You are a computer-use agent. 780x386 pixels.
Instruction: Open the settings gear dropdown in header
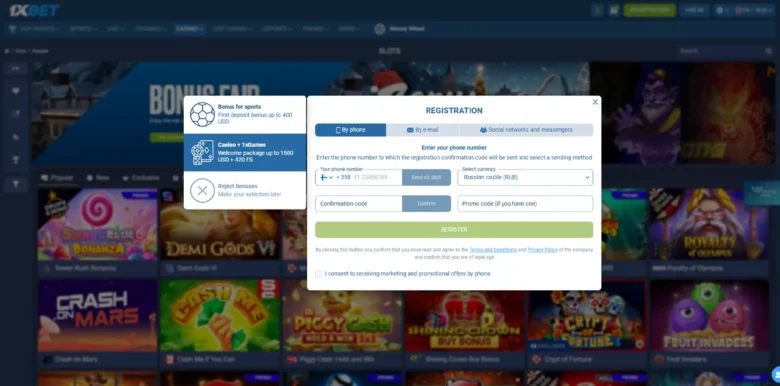[x=722, y=10]
